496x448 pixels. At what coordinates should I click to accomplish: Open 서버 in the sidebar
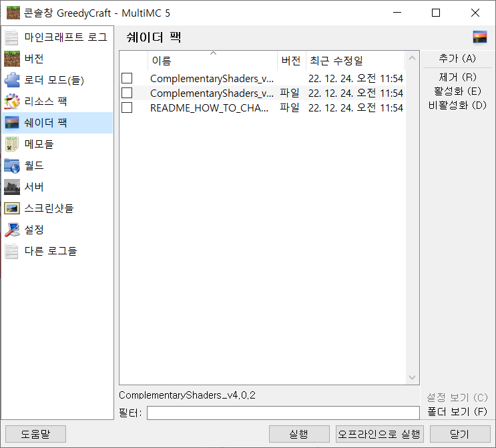click(x=57, y=187)
